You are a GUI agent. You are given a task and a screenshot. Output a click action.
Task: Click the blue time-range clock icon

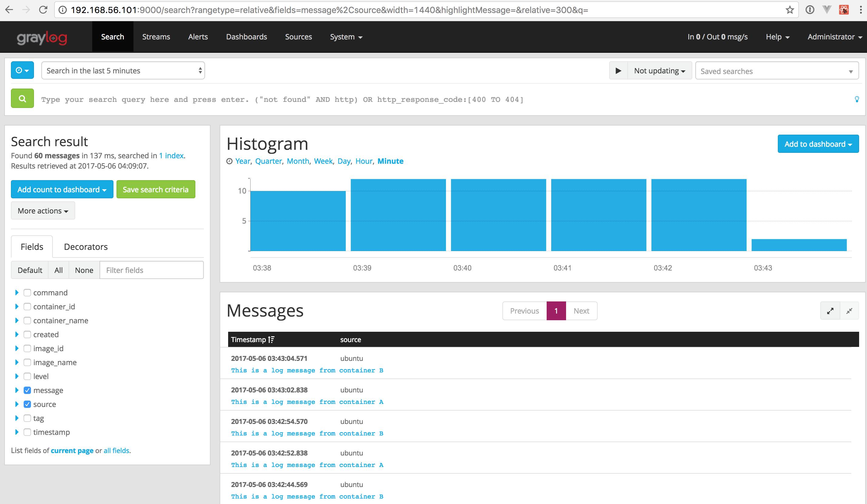pyautogui.click(x=22, y=70)
